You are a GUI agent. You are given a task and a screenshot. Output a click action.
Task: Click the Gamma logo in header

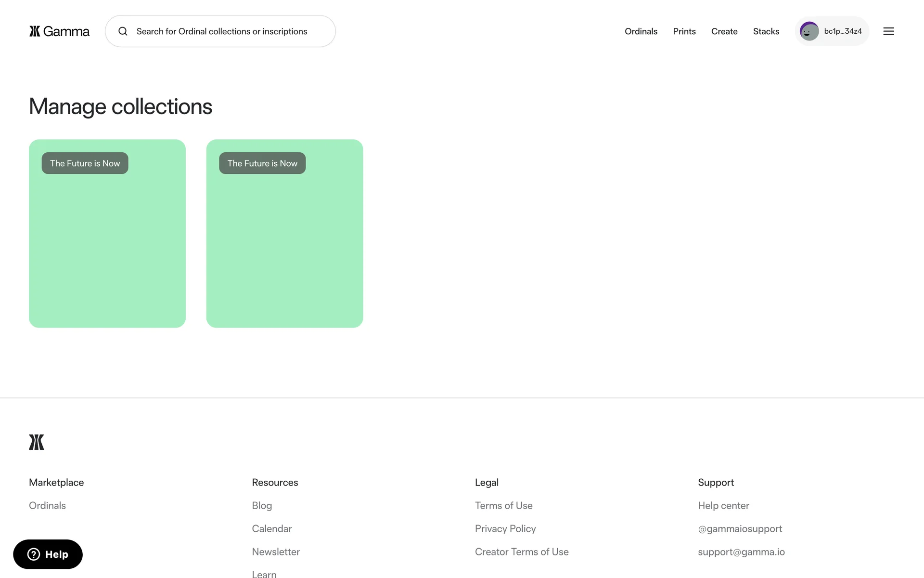[x=59, y=31]
